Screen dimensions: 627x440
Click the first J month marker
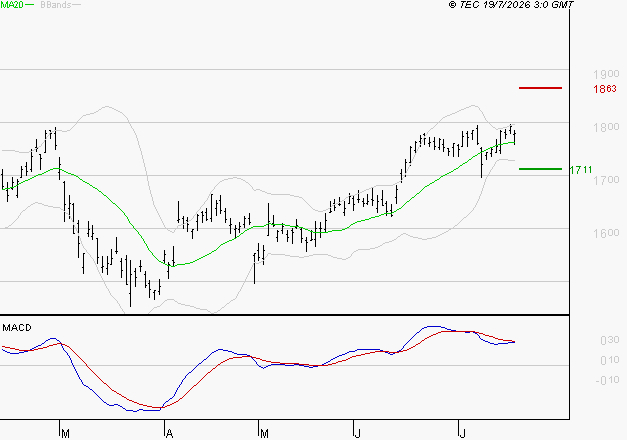pyautogui.click(x=358, y=434)
